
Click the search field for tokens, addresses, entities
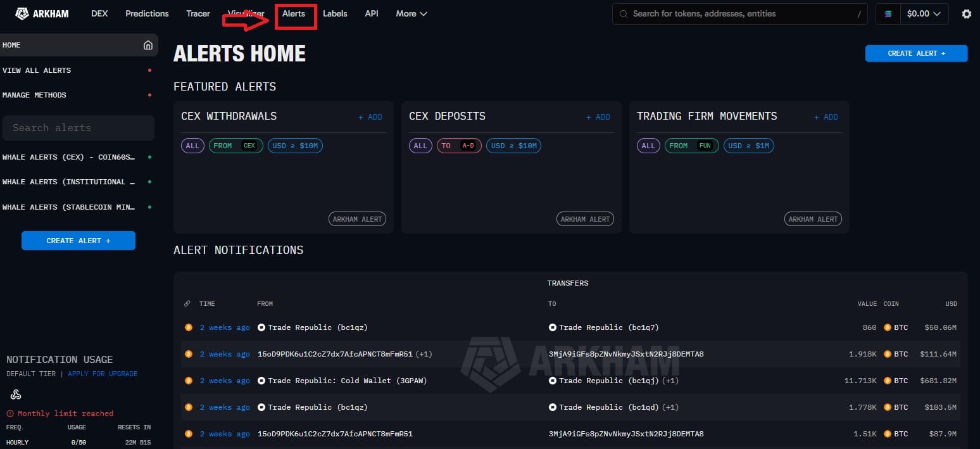(739, 13)
